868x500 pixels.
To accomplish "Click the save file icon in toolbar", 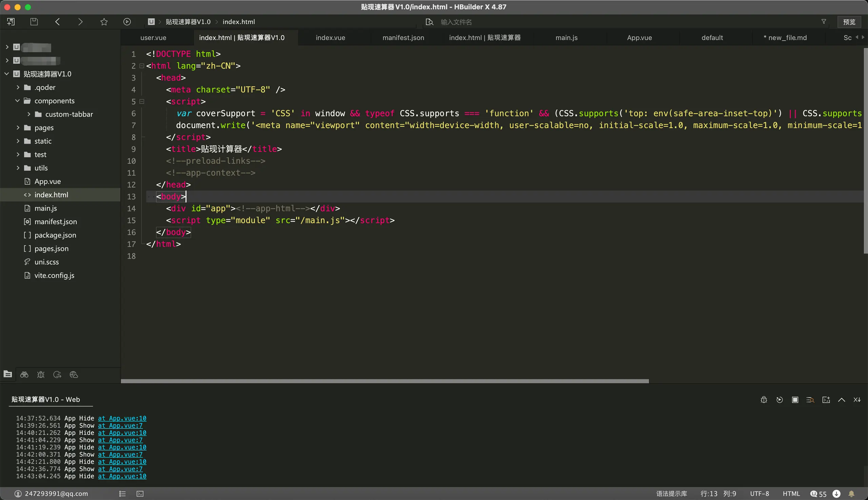I will pyautogui.click(x=34, y=22).
